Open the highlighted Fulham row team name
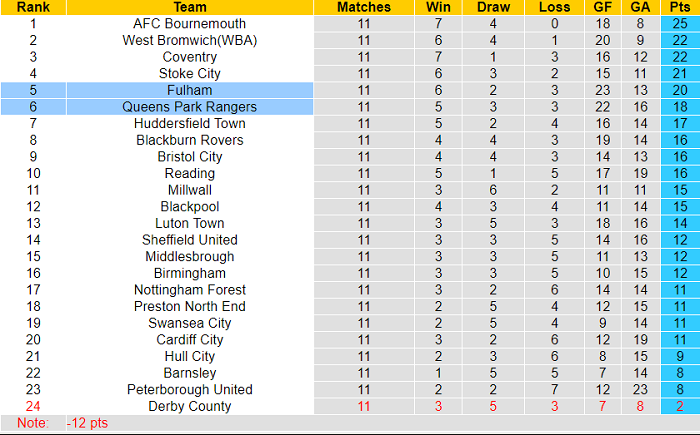The image size is (700, 435). coord(189,90)
